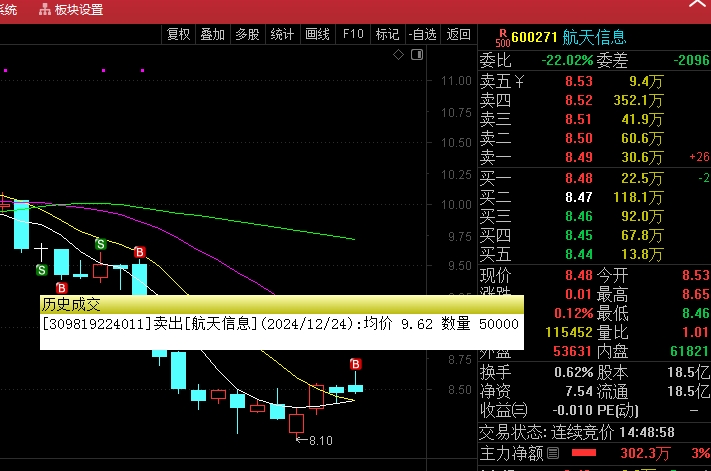This screenshot has width=711, height=471.
Task: Click the 卖四 volume 352.1万
Action: [638, 100]
